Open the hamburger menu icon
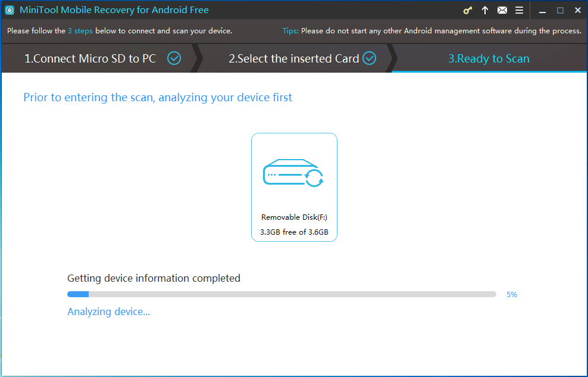This screenshot has width=588, height=377. pyautogui.click(x=519, y=10)
